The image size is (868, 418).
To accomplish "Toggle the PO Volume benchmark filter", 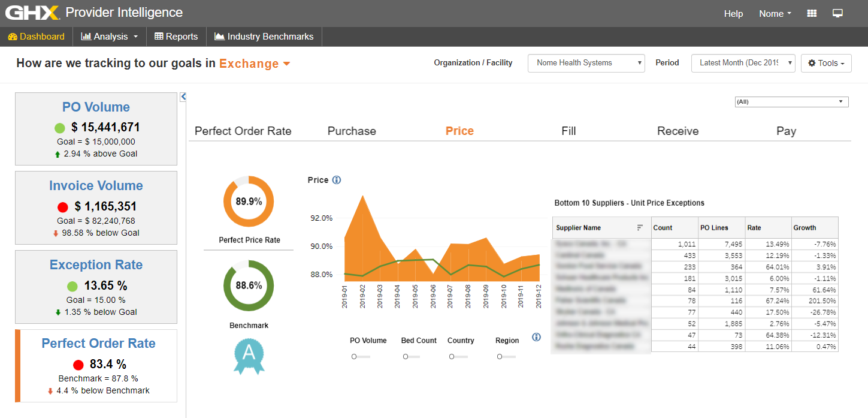I will tap(360, 356).
